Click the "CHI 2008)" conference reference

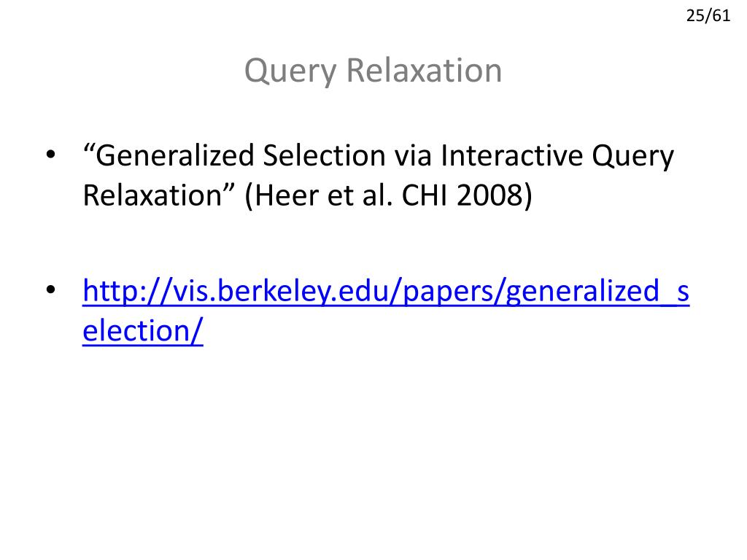(x=467, y=195)
